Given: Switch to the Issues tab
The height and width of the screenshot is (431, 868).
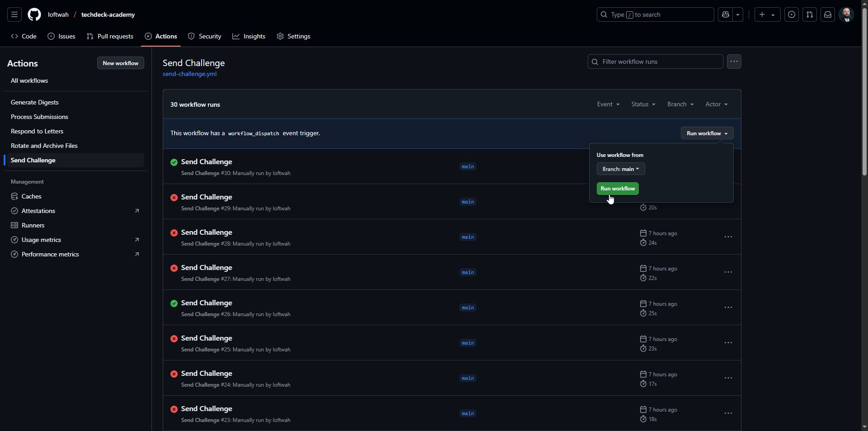Looking at the screenshot, I should click(x=61, y=36).
